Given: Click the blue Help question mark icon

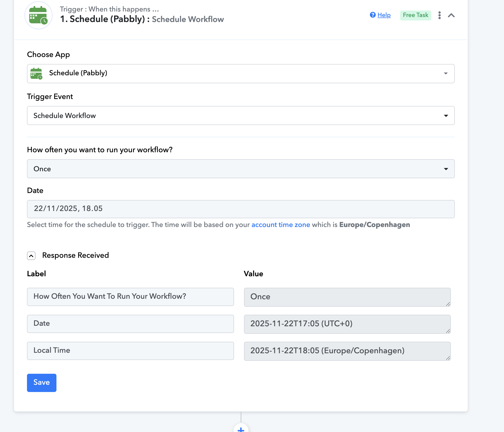Looking at the screenshot, I should 373,15.
